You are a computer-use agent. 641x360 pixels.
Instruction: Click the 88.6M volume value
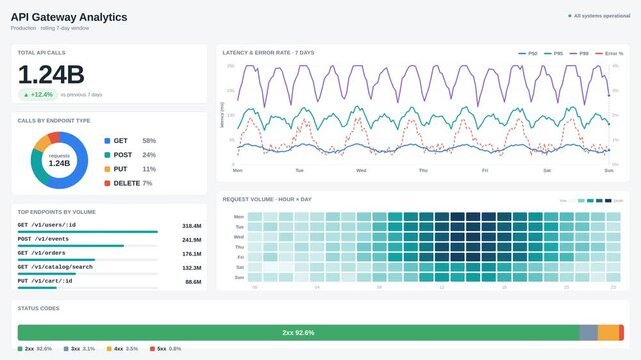click(193, 282)
